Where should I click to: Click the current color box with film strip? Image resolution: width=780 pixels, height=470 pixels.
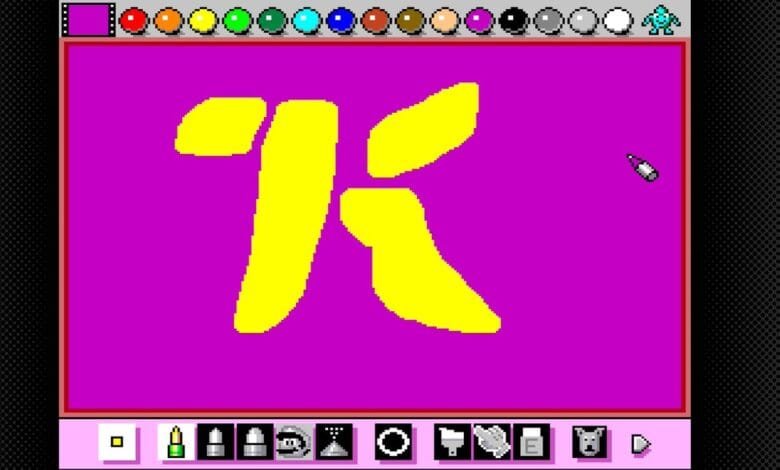pyautogui.click(x=87, y=19)
